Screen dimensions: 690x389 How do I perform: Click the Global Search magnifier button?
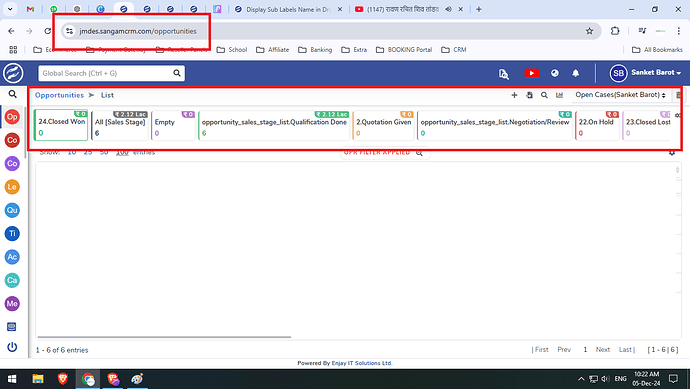point(177,73)
